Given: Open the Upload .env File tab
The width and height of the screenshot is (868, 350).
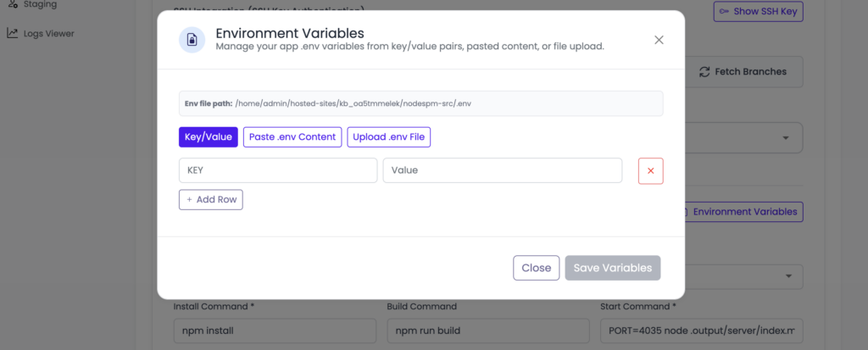Looking at the screenshot, I should click(x=388, y=136).
